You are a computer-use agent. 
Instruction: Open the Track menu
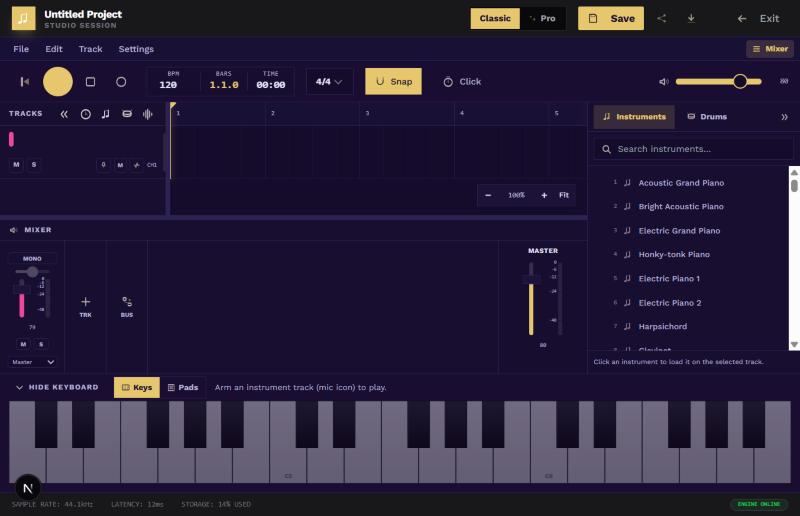coord(90,49)
